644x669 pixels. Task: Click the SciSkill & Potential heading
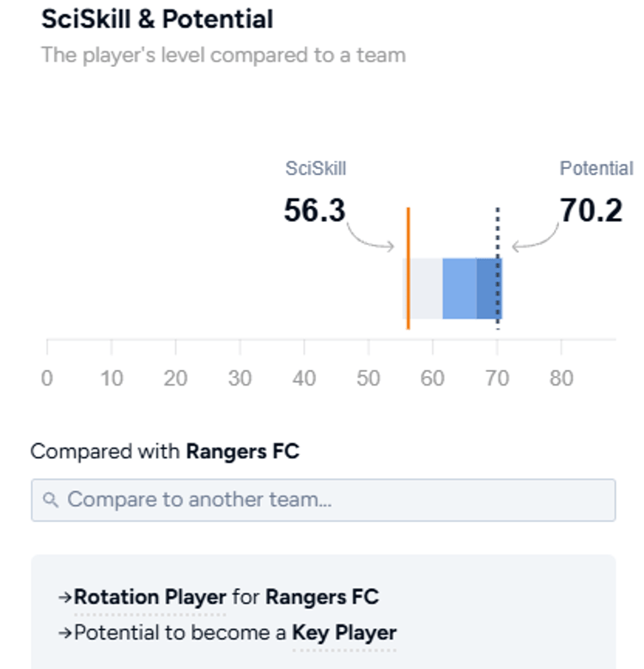[157, 20]
